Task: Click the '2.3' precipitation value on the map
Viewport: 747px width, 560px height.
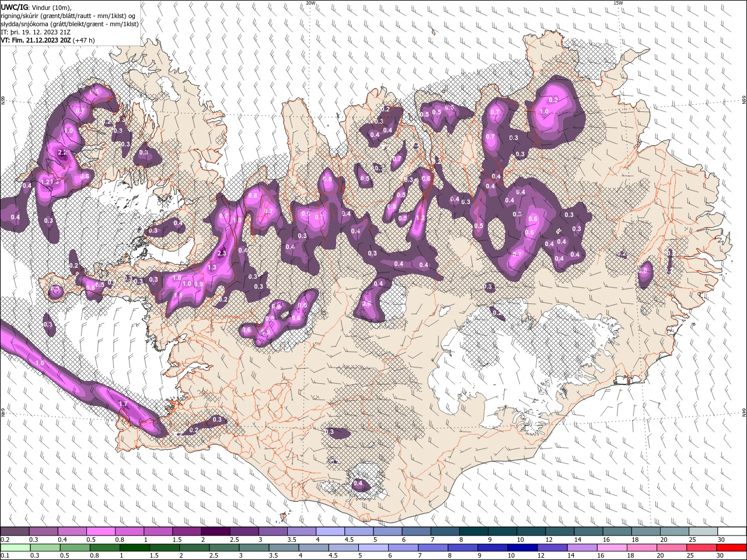Action: [x=221, y=253]
